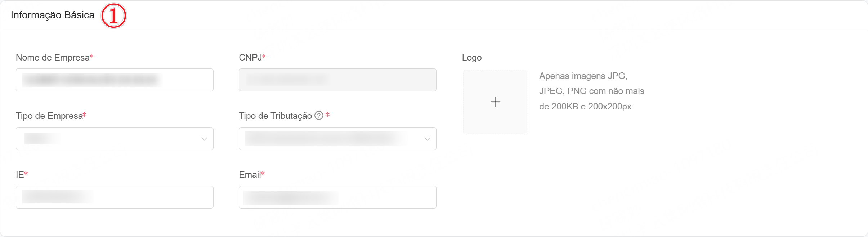Expand the Tipo de Tributação chevron arrow
The width and height of the screenshot is (868, 237).
427,139
